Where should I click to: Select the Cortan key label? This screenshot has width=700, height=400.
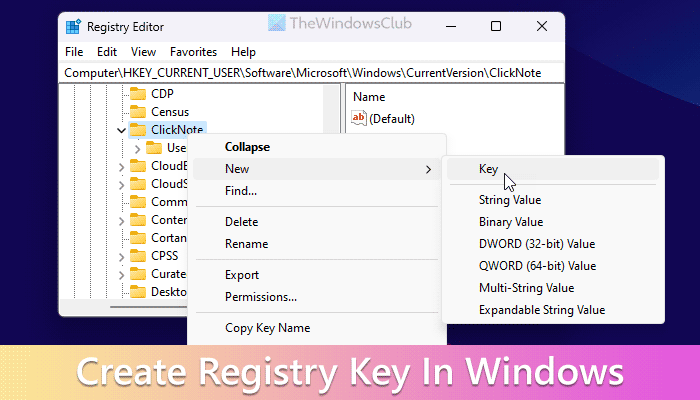[x=169, y=238]
